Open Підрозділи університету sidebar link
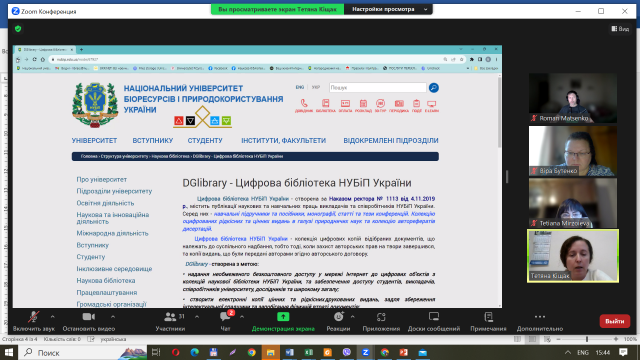Screen dimensions: 640x360 point(114,191)
